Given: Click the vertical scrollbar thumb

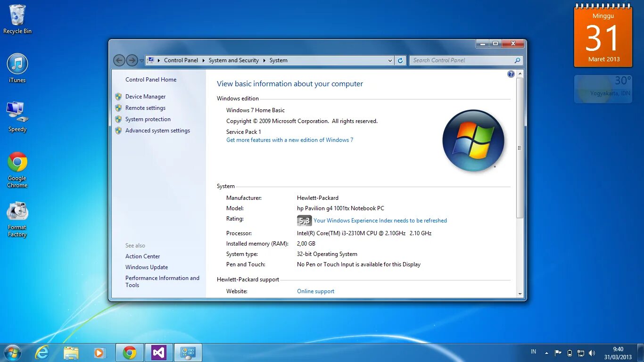Looking at the screenshot, I should 520,148.
